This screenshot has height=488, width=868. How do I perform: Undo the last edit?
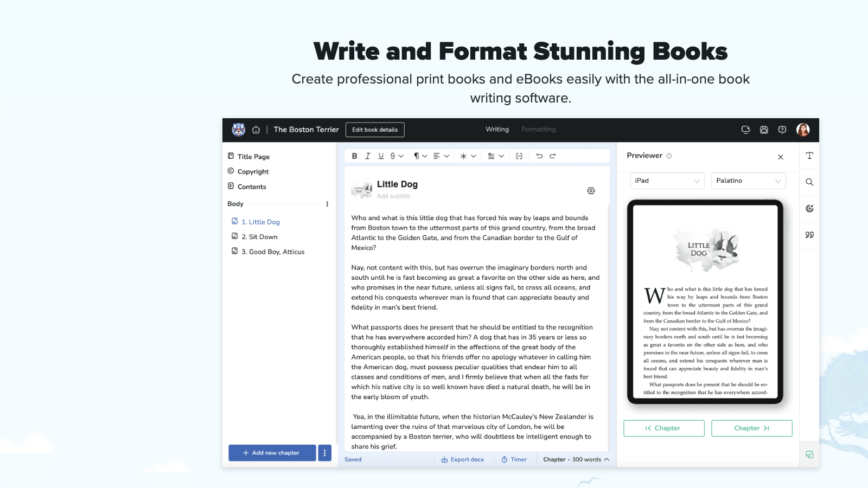[x=539, y=156]
